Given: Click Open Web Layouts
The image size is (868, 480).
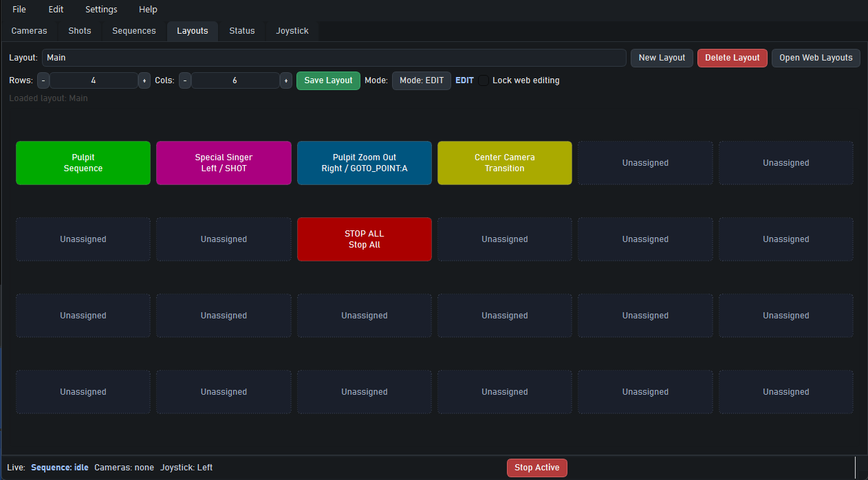Looking at the screenshot, I should (816, 58).
